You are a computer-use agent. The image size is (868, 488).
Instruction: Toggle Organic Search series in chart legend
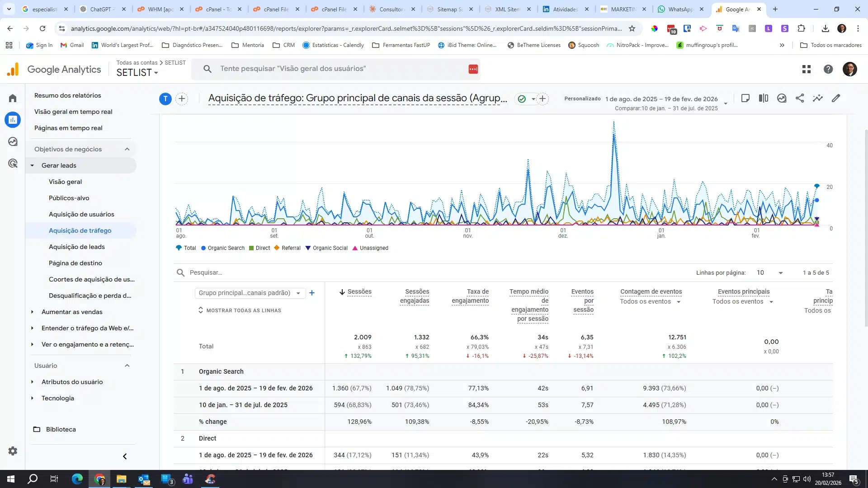223,248
